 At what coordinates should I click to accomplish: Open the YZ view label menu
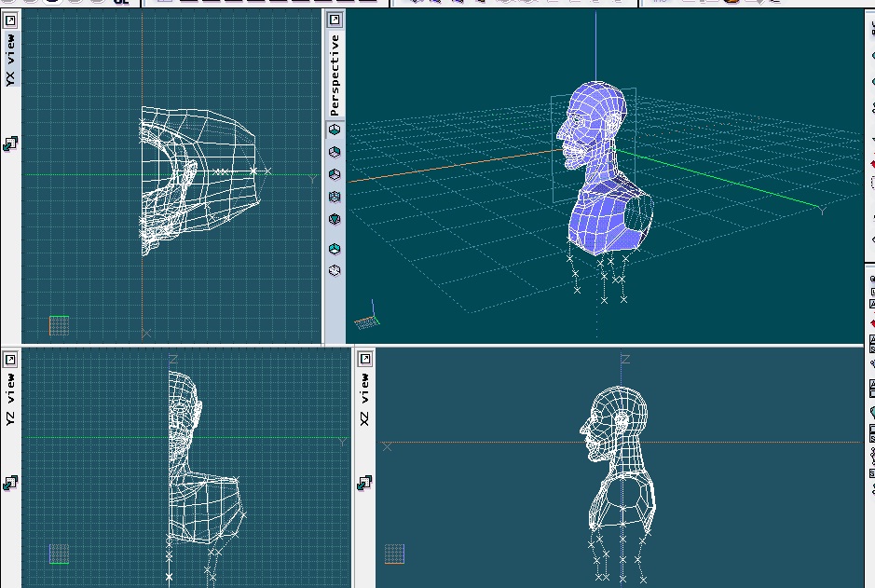point(10,400)
